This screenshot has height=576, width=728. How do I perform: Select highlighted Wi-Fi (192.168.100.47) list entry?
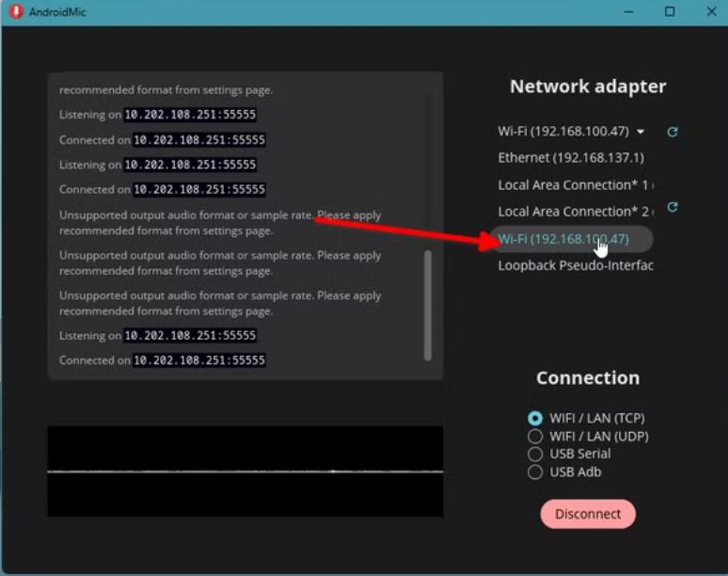click(x=563, y=239)
